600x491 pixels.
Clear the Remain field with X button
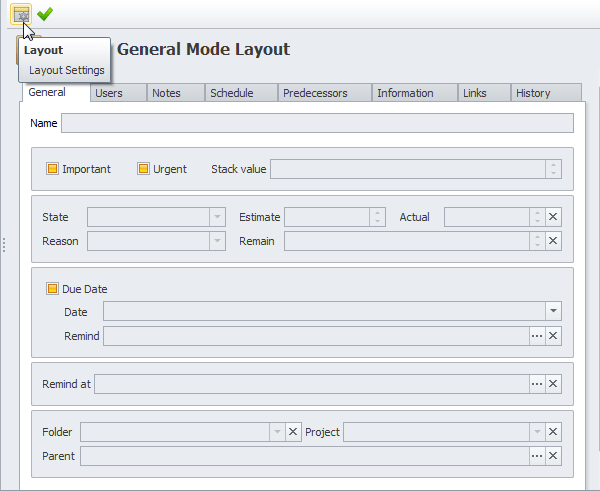pyautogui.click(x=553, y=241)
